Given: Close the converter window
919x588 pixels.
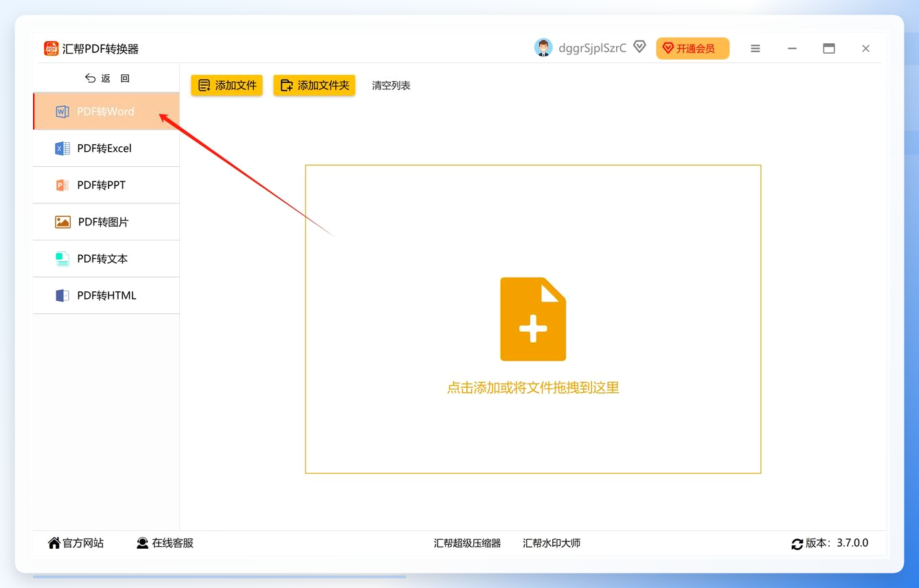Looking at the screenshot, I should tap(865, 49).
